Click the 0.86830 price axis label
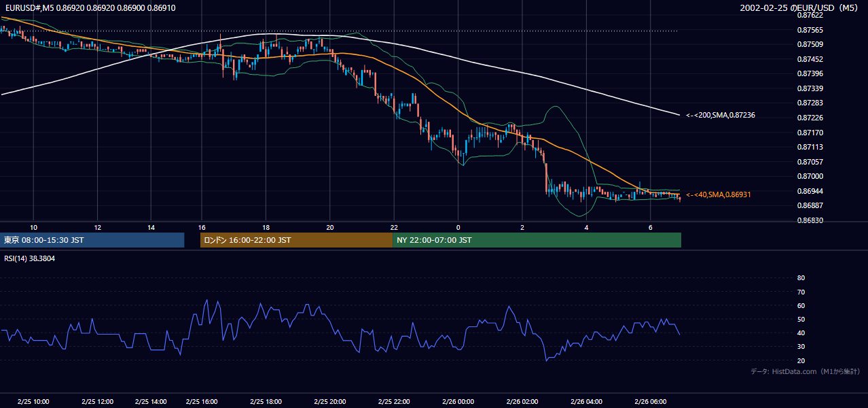Image resolution: width=868 pixels, height=408 pixels. tap(810, 220)
